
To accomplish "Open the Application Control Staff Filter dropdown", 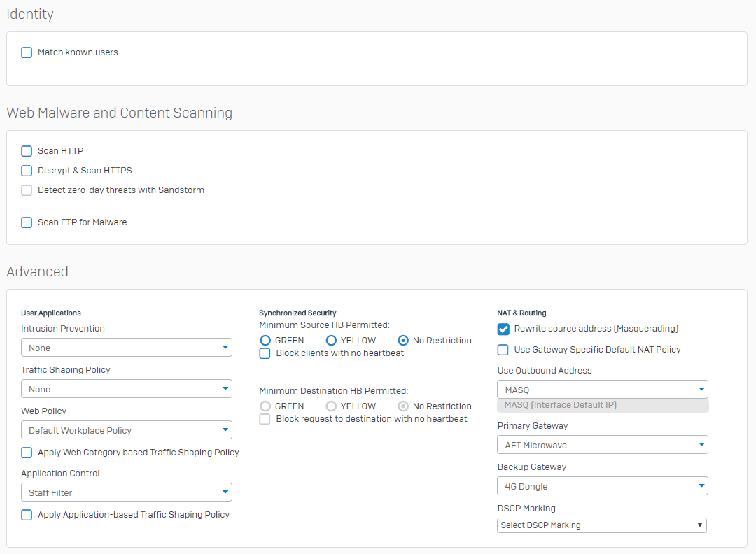I will 126,492.
